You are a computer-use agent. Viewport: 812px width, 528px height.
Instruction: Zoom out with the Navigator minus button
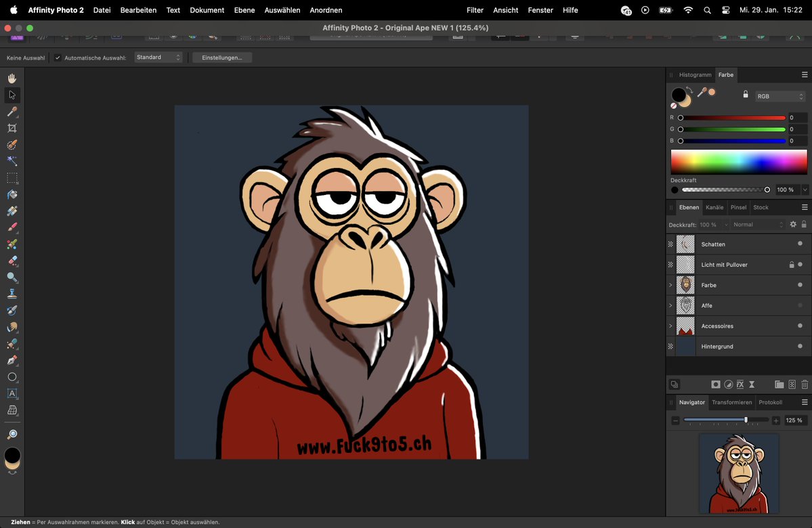[675, 420]
